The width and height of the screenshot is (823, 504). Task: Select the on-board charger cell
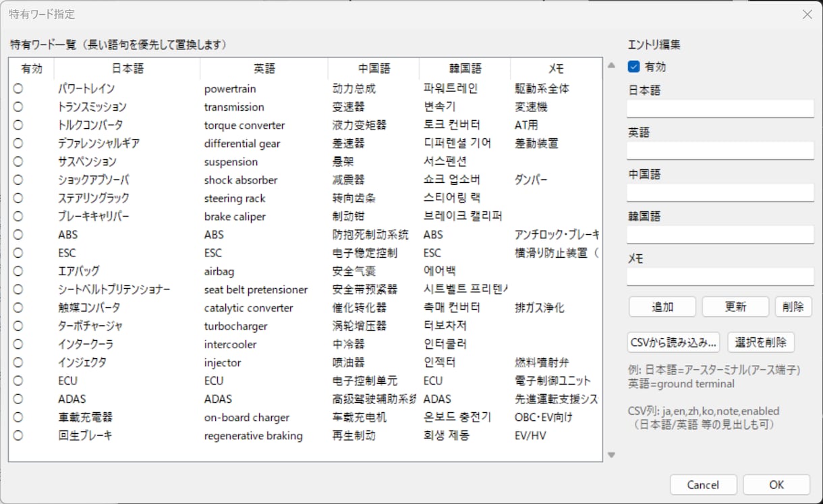click(x=247, y=416)
